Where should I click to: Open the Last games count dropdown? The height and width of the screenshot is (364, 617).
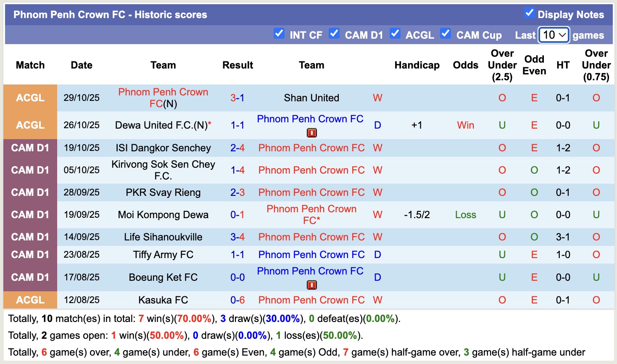pos(554,35)
